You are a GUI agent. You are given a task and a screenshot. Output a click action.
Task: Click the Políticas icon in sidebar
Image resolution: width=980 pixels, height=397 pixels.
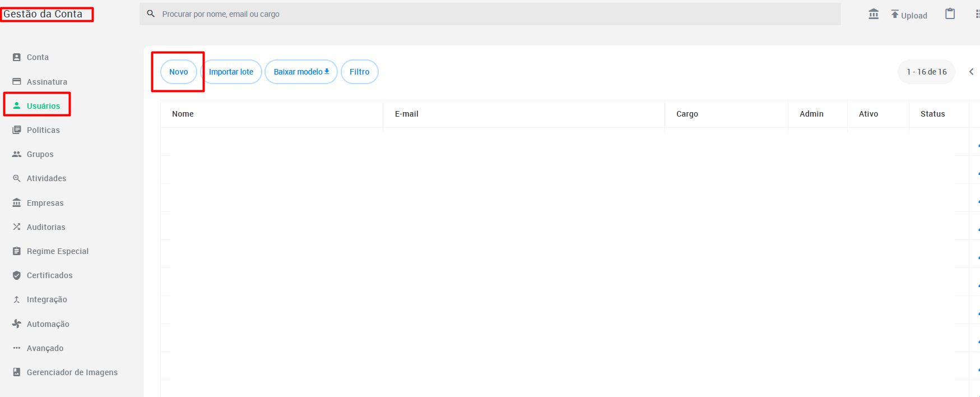(17, 130)
